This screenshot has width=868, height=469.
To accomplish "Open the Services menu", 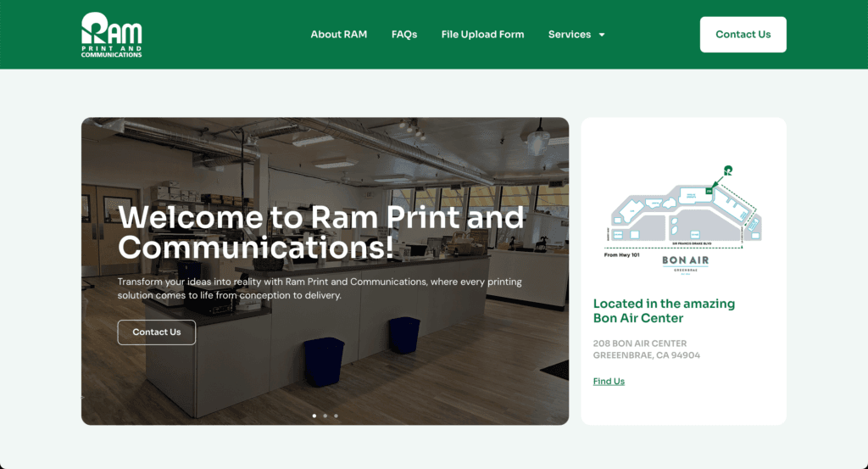I will click(x=570, y=35).
